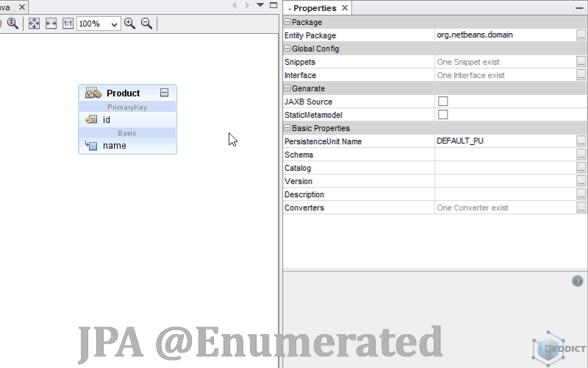588x368 pixels.
Task: Zoom out using the minus magnifier icon
Action: point(146,24)
